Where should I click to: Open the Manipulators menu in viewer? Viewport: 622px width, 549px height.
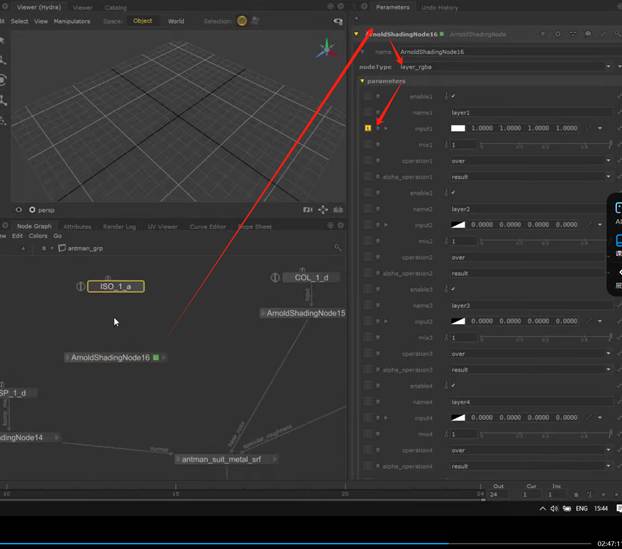71,21
